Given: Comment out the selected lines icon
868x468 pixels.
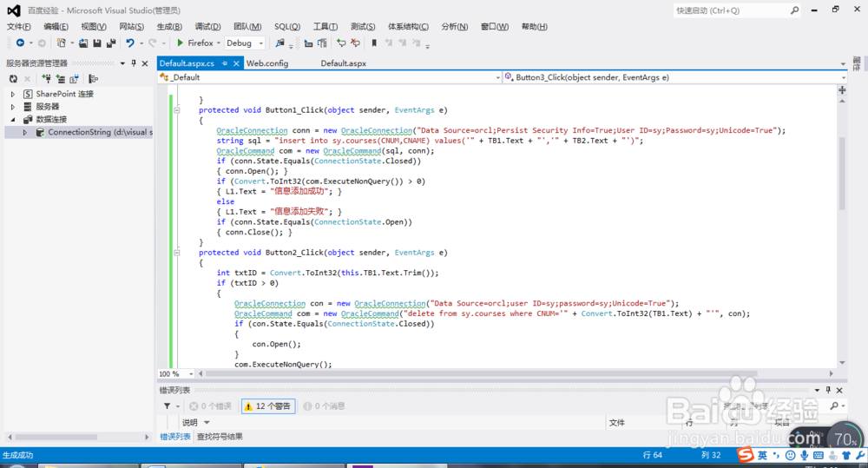Looking at the screenshot, I should point(341,43).
